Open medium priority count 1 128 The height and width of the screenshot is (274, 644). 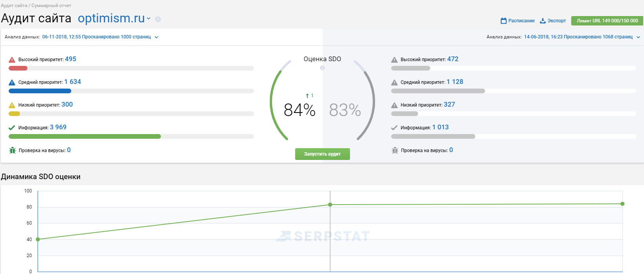[x=455, y=82]
